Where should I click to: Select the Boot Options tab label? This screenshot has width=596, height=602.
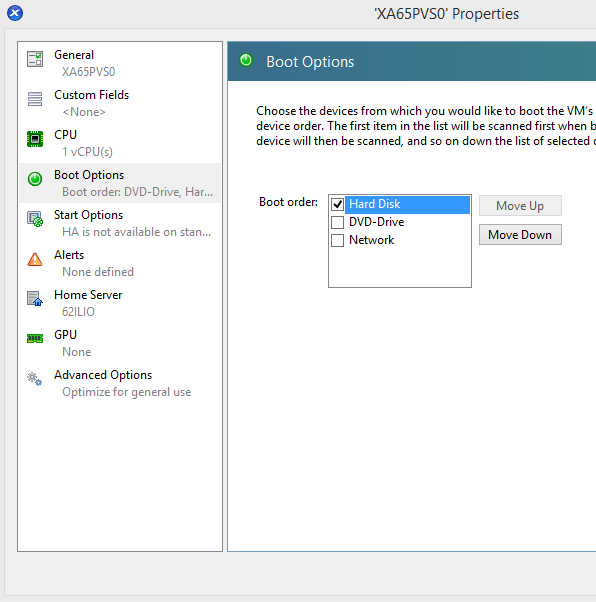[x=89, y=175]
